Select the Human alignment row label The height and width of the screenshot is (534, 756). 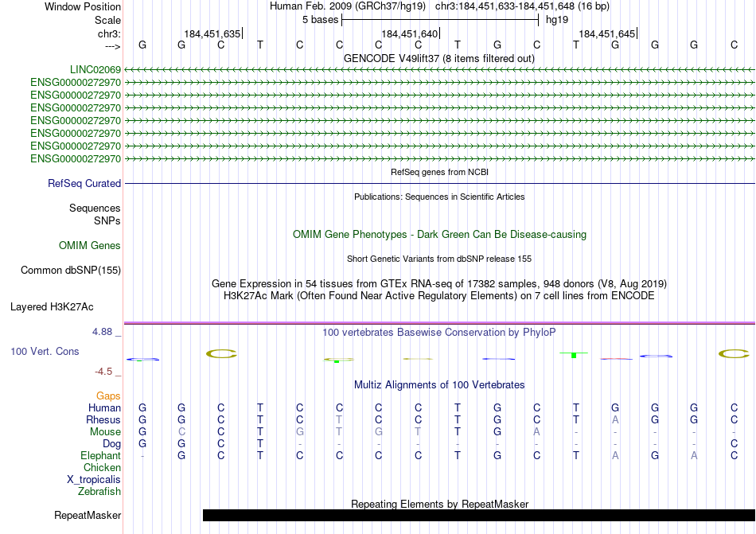tap(104, 407)
